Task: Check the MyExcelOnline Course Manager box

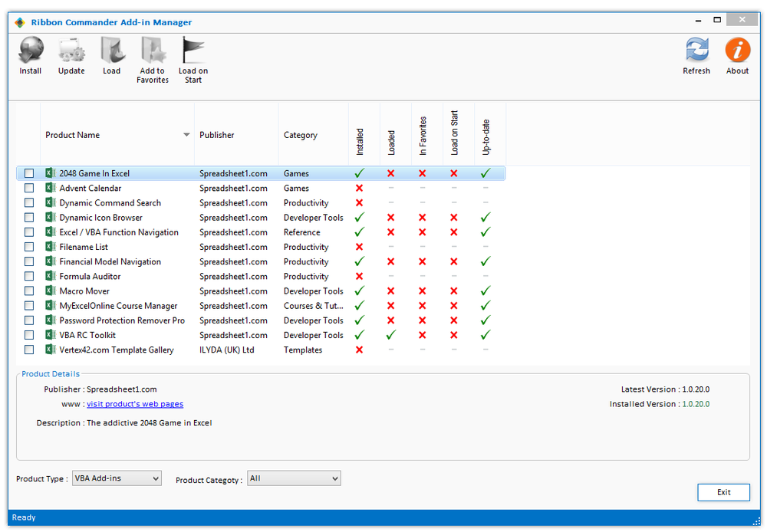Action: [x=29, y=305]
